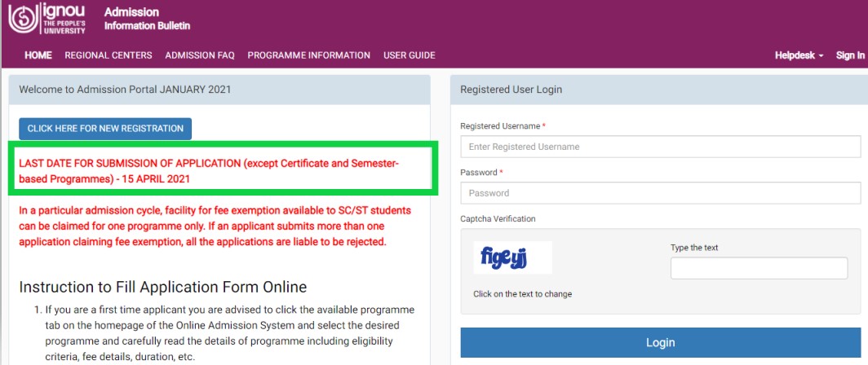Click the Admission Information Bulletin title

point(147,19)
